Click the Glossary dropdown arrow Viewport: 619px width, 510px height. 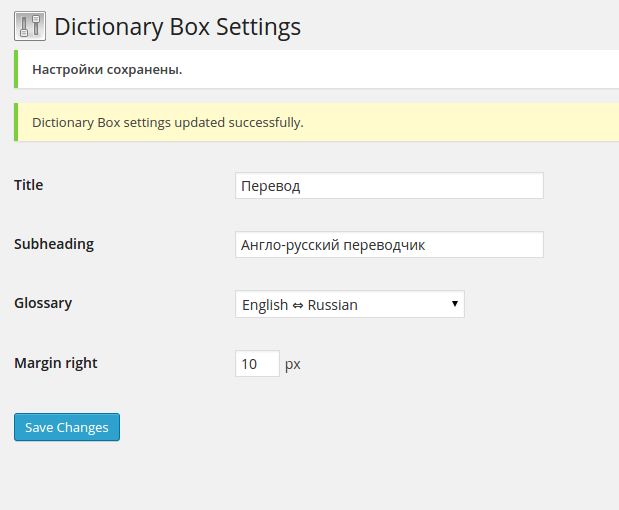click(x=454, y=303)
